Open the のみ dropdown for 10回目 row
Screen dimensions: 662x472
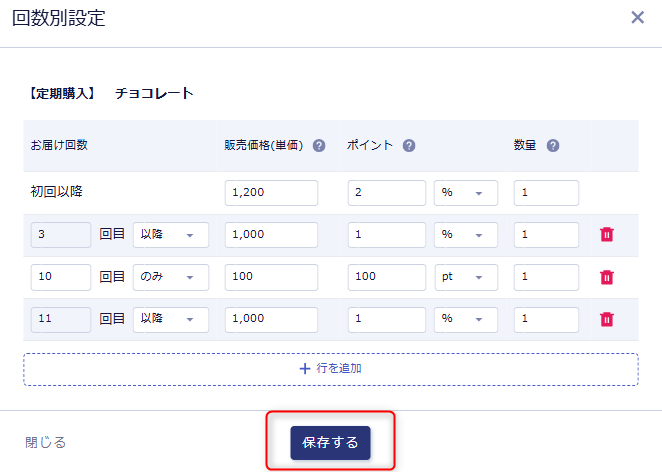(x=171, y=277)
